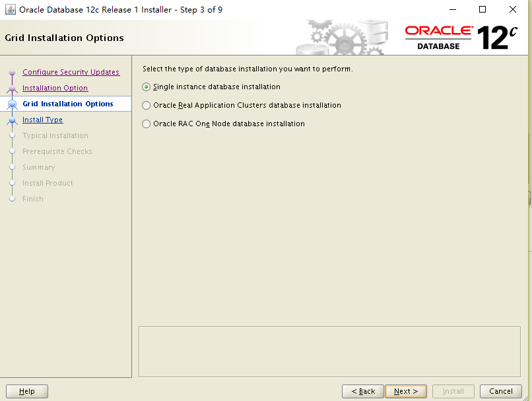The height and width of the screenshot is (401, 532).
Task: Click the 'Grid Installation Options' page heading
Action: [x=64, y=38]
